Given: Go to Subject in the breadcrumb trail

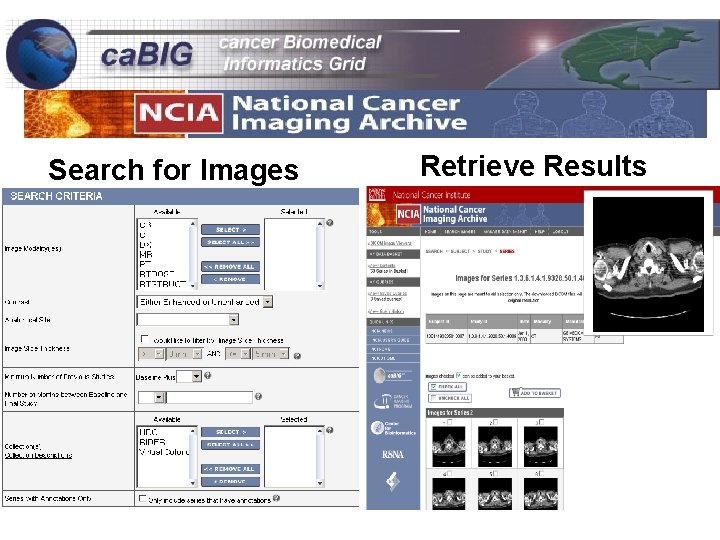Looking at the screenshot, I should click(460, 251).
